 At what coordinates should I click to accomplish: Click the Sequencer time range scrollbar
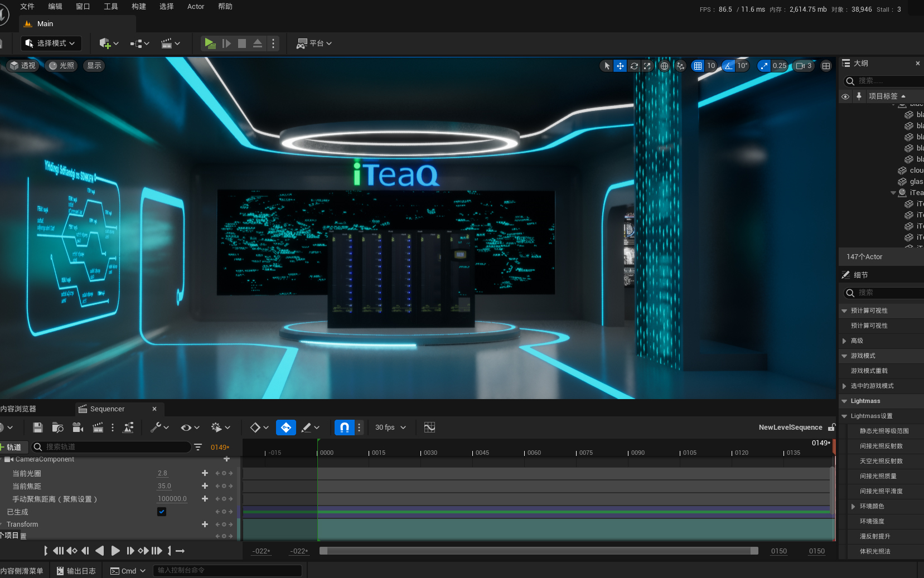pyautogui.click(x=539, y=551)
